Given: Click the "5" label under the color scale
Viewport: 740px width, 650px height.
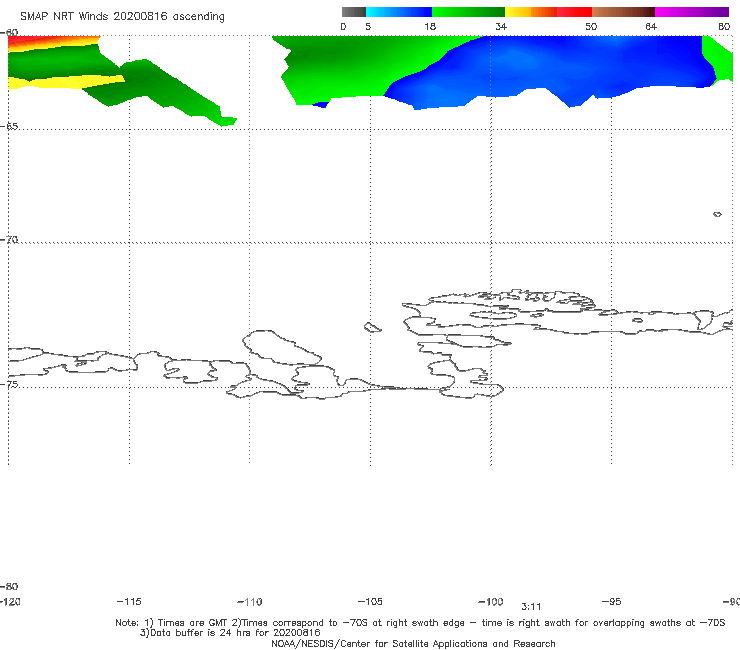Looking at the screenshot, I should (x=368, y=27).
